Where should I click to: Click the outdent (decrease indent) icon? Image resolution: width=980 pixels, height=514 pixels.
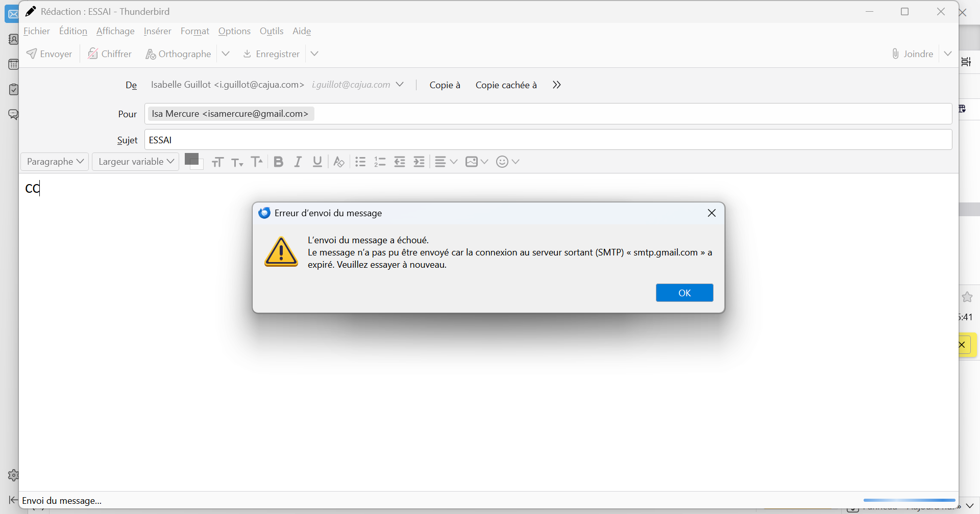[400, 162]
